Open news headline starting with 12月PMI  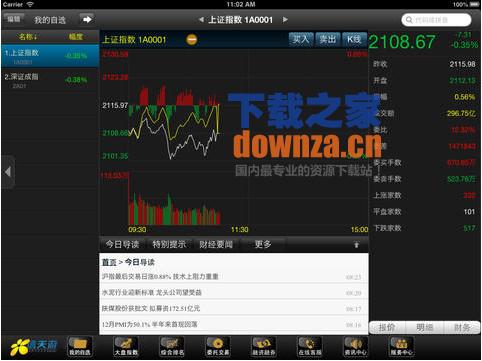coord(150,324)
